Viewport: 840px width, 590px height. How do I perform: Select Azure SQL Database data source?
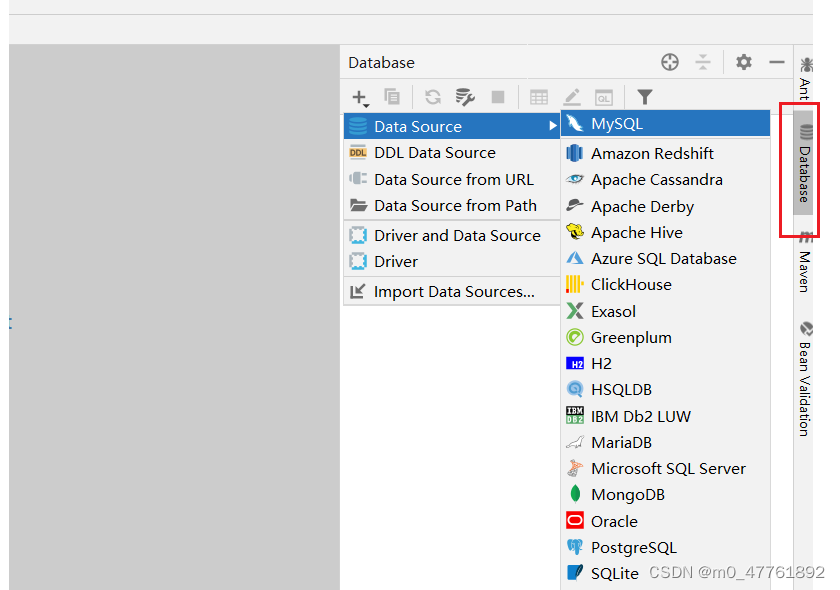pos(665,258)
